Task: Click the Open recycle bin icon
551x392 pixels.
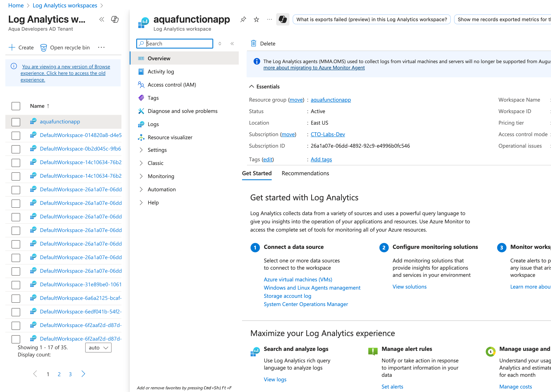Action: click(x=43, y=48)
